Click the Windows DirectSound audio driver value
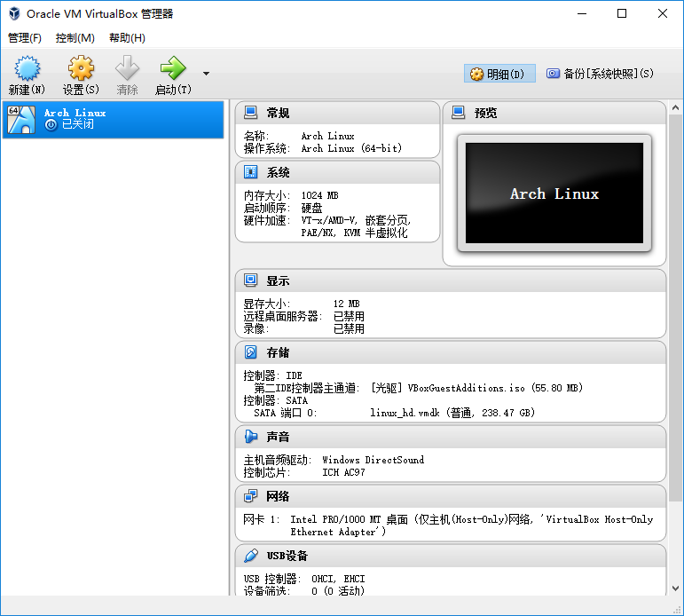This screenshot has width=684, height=616. tap(373, 460)
